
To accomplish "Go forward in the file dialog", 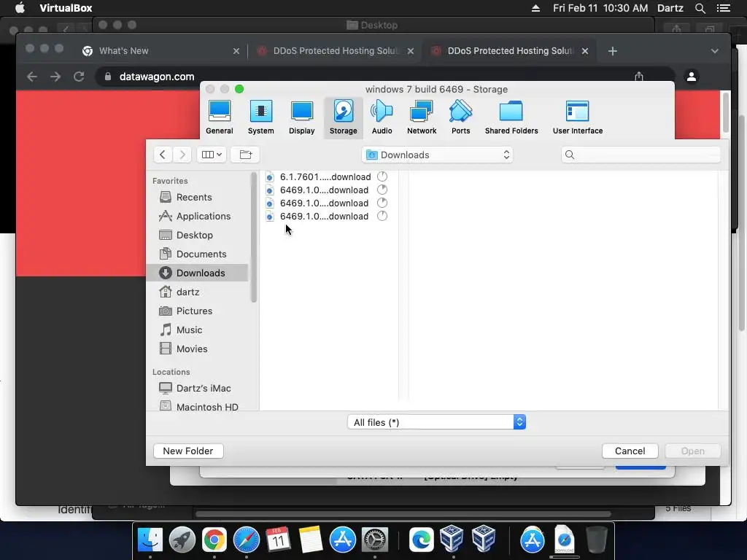I will (x=182, y=155).
